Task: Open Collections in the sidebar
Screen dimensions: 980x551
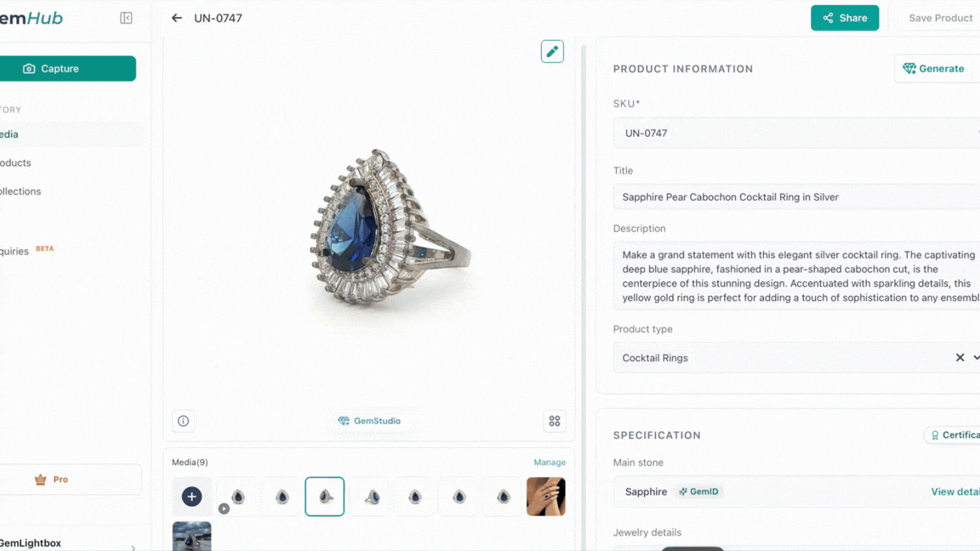Action: click(22, 191)
